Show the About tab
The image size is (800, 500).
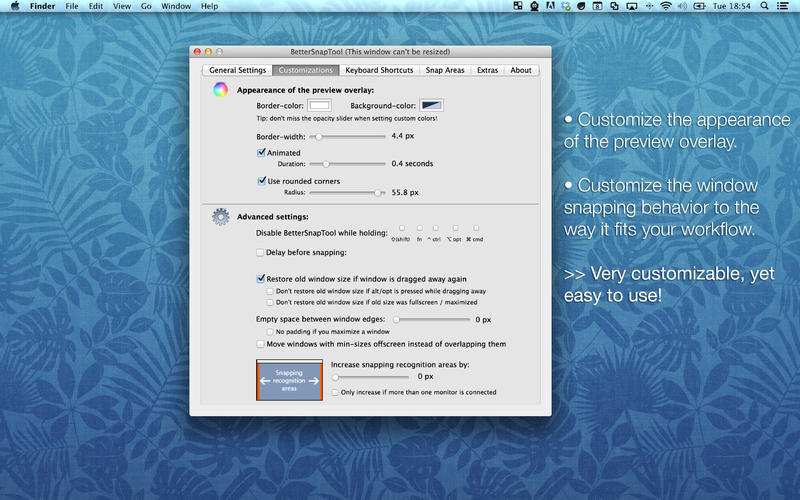(521, 70)
